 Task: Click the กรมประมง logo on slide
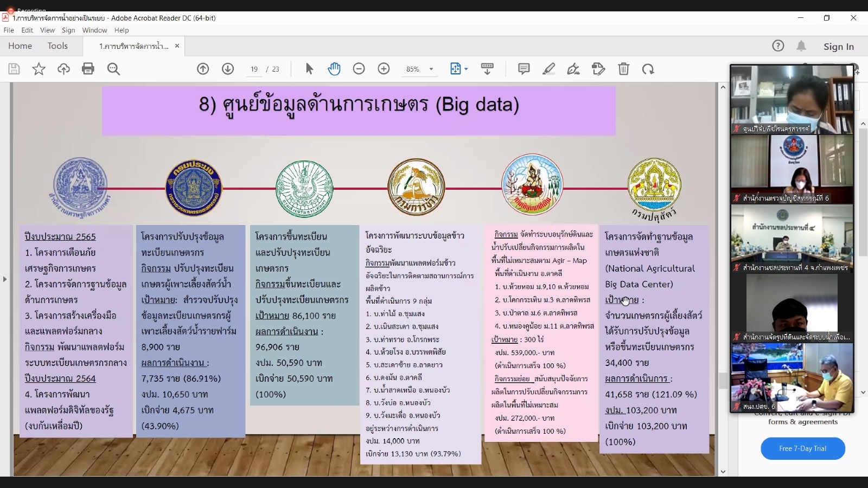[194, 188]
